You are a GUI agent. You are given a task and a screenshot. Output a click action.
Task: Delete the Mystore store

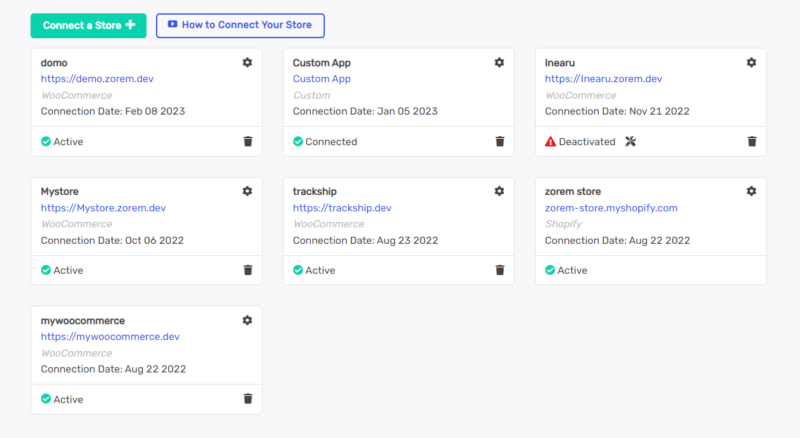[248, 270]
